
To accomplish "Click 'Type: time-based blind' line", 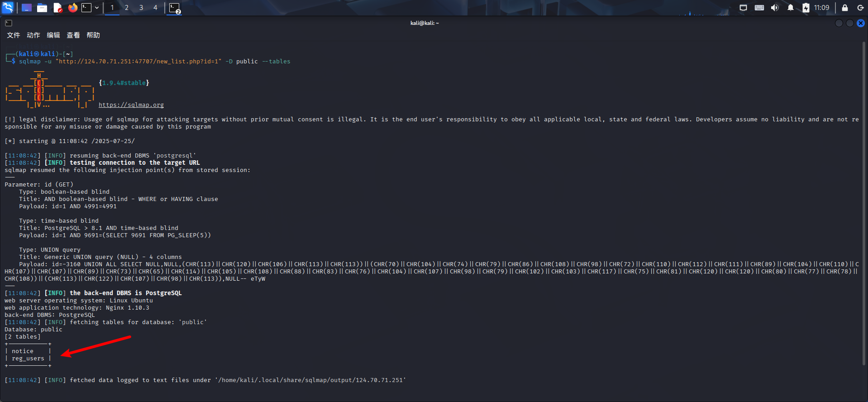I will click(x=59, y=221).
